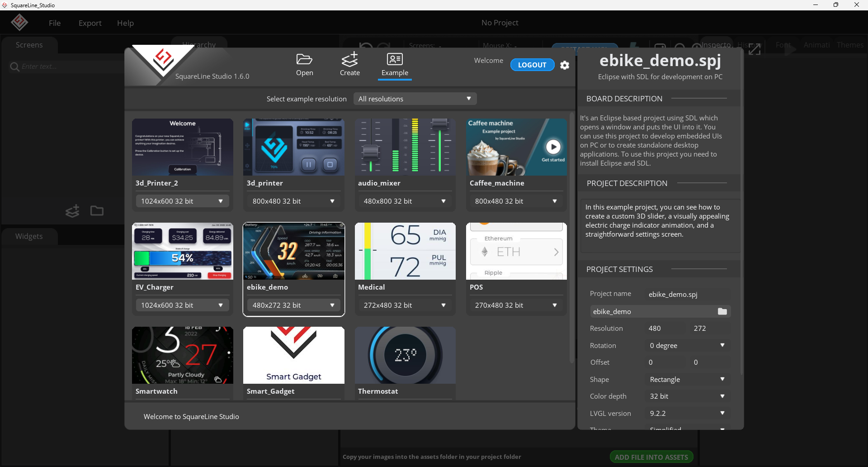868x467 pixels.
Task: Select the audio_mixer example thumbnail
Action: coord(405,147)
